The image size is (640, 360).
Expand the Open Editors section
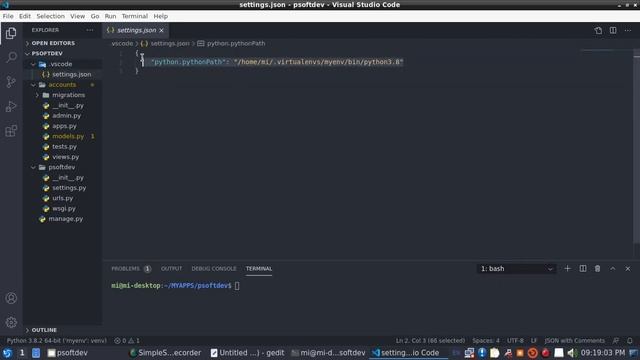(x=53, y=43)
